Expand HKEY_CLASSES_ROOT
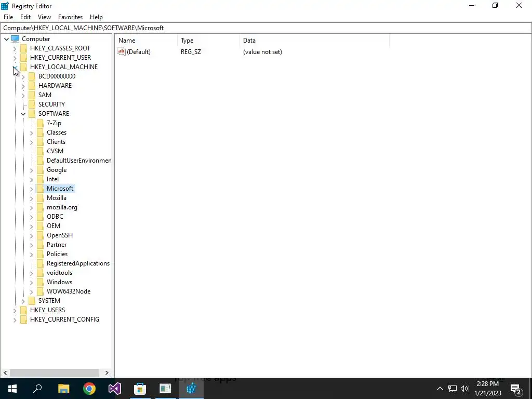Screen dimensions: 532x399 tap(15, 48)
